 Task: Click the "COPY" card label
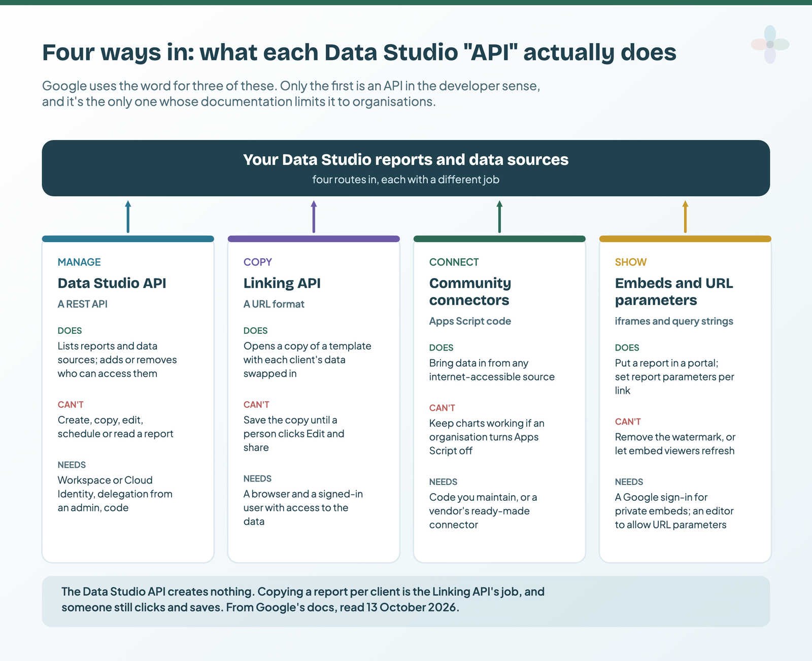(257, 262)
